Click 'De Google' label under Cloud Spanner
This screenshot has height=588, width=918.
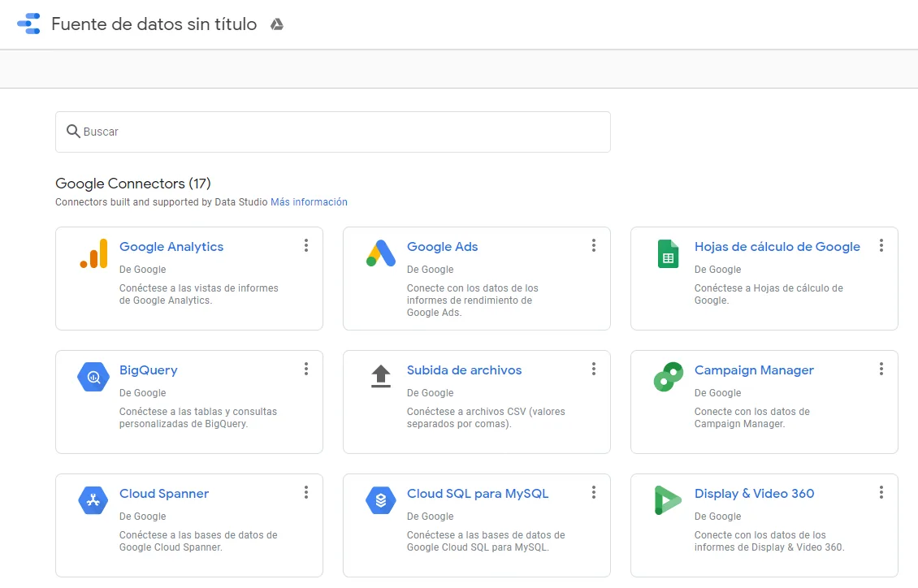143,517
